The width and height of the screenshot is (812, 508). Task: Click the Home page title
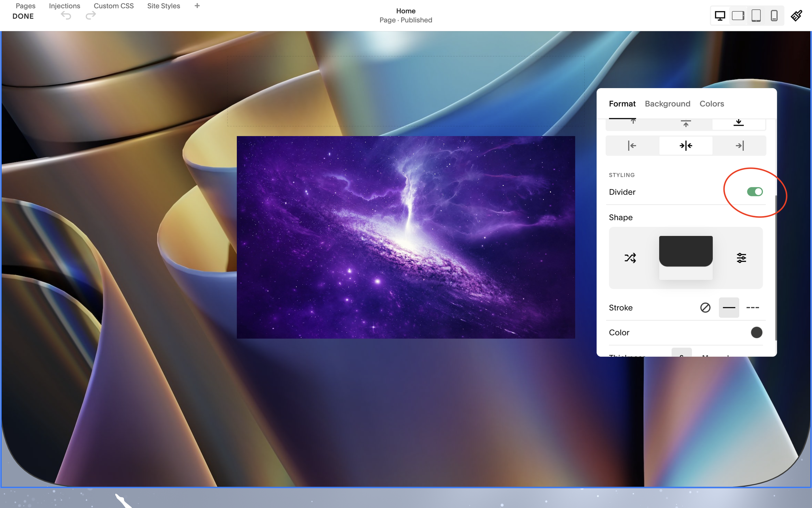[406, 11]
